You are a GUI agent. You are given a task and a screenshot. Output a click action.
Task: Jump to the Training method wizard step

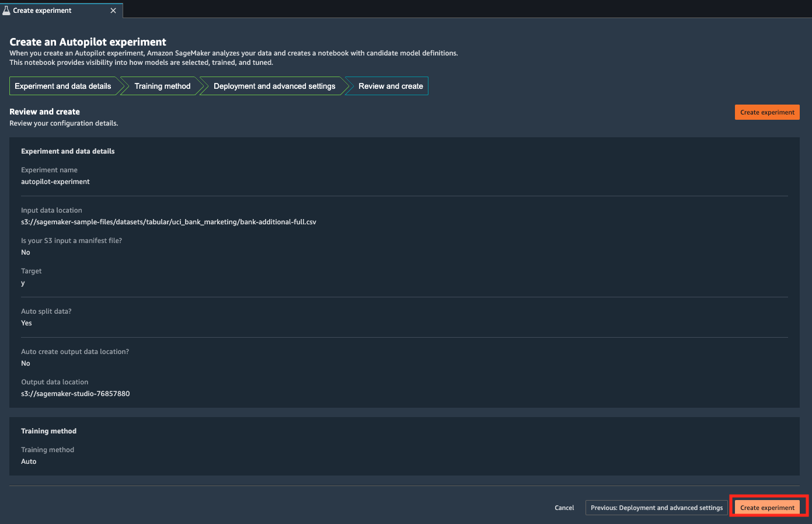pos(162,86)
